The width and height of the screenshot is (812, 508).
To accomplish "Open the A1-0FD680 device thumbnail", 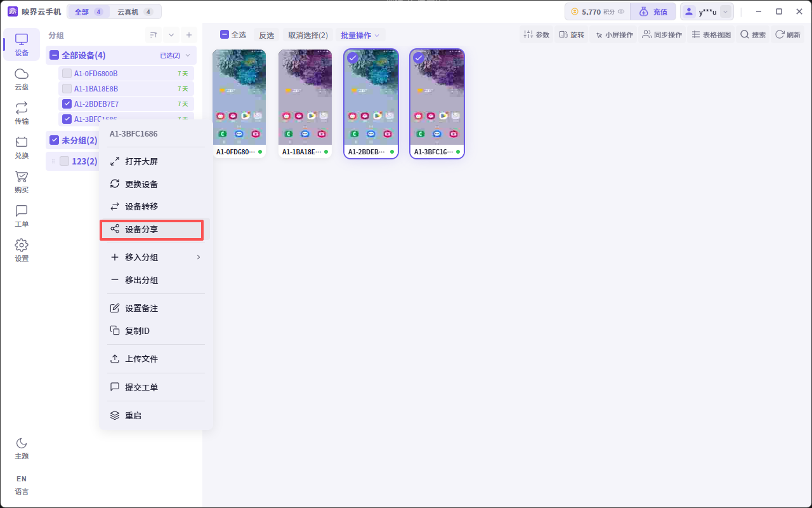I will tap(239, 104).
